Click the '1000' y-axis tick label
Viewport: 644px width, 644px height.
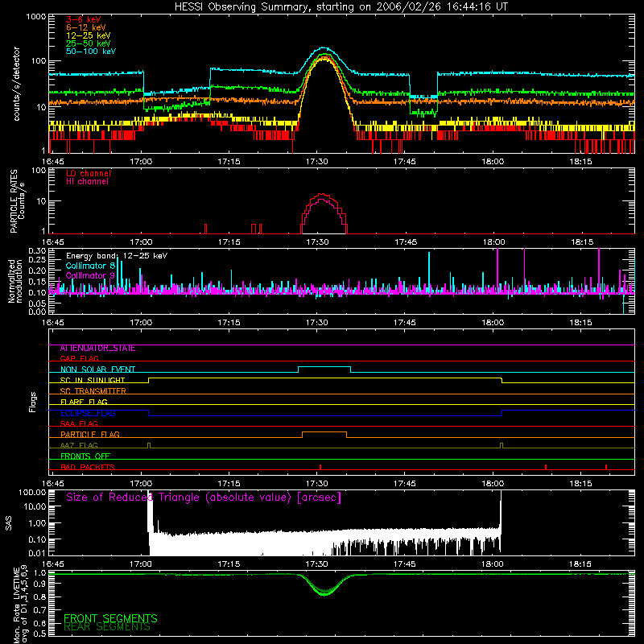(x=35, y=17)
